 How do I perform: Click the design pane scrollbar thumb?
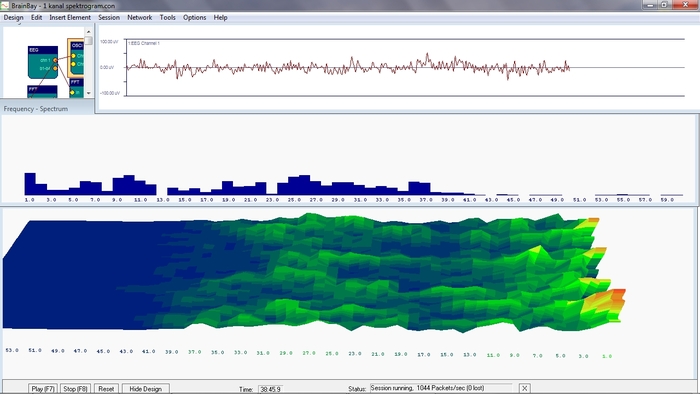88,41
